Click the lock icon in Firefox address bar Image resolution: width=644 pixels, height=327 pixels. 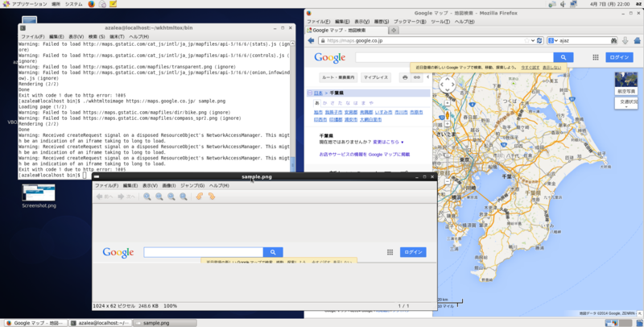tap(323, 40)
